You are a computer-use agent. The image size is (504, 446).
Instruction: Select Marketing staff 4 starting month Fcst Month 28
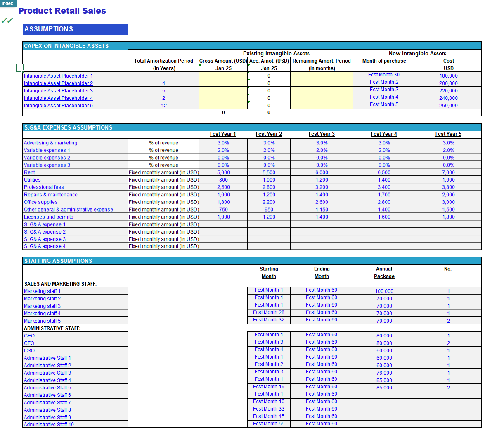(269, 312)
